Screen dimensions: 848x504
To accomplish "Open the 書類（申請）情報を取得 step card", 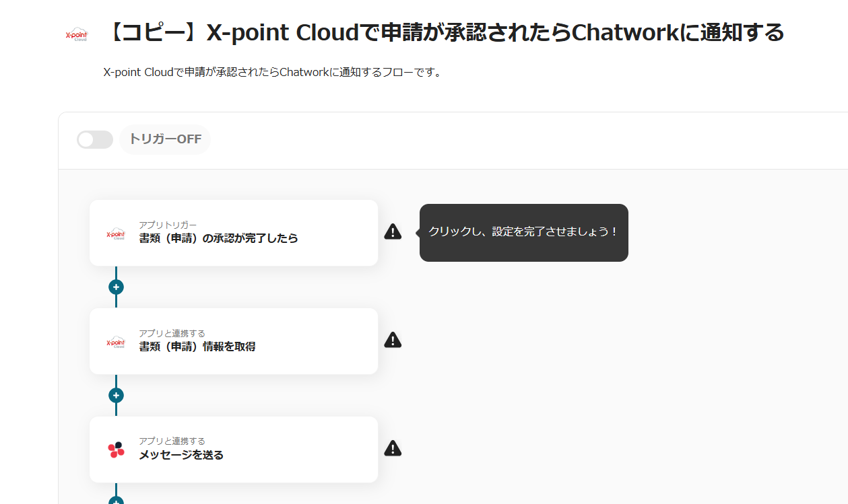I will (234, 341).
